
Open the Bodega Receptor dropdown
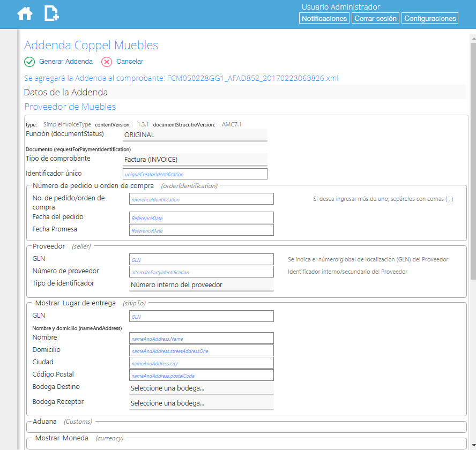pos(201,403)
